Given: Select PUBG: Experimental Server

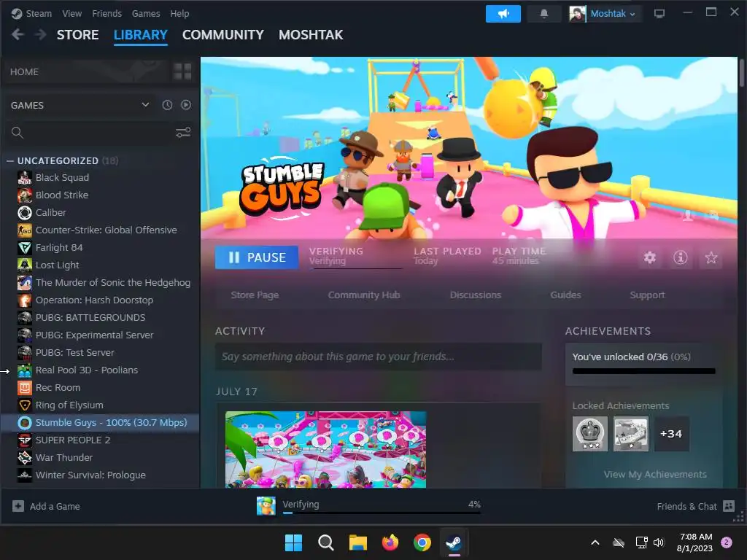Looking at the screenshot, I should pos(94,335).
